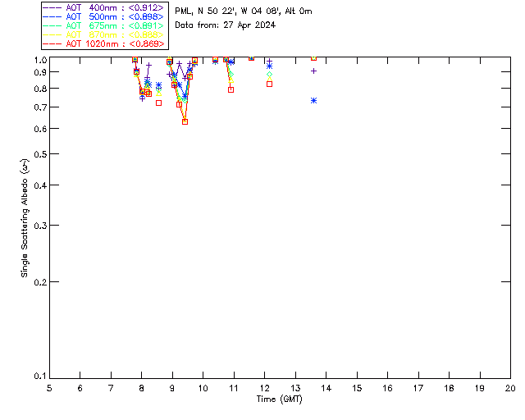Click the x-axis tick label 13
525x420 pixels.
(295, 388)
